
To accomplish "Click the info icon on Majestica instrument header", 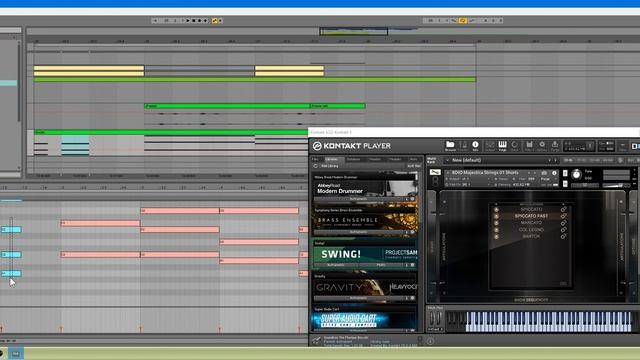I will [554, 173].
